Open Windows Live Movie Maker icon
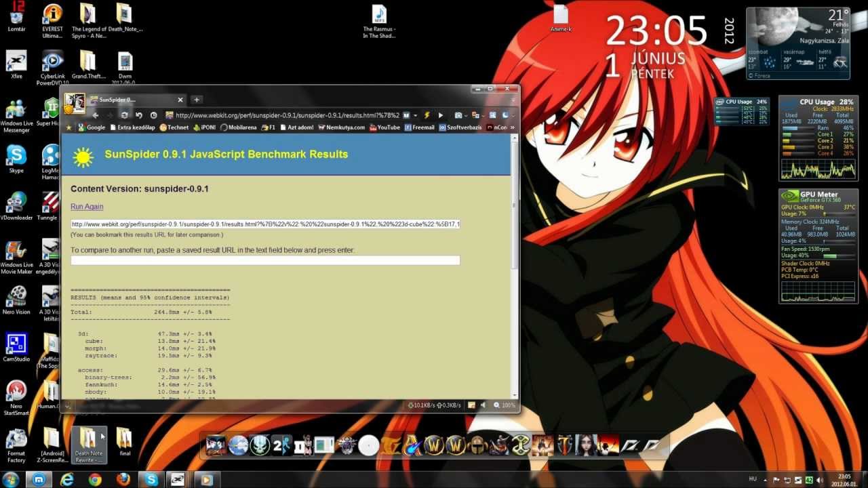Screen dimensions: 868x488 17,258
